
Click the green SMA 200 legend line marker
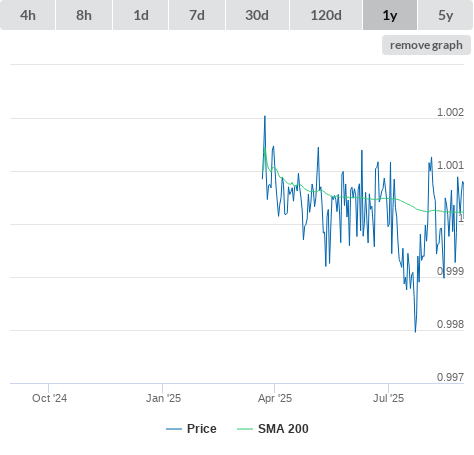point(245,429)
